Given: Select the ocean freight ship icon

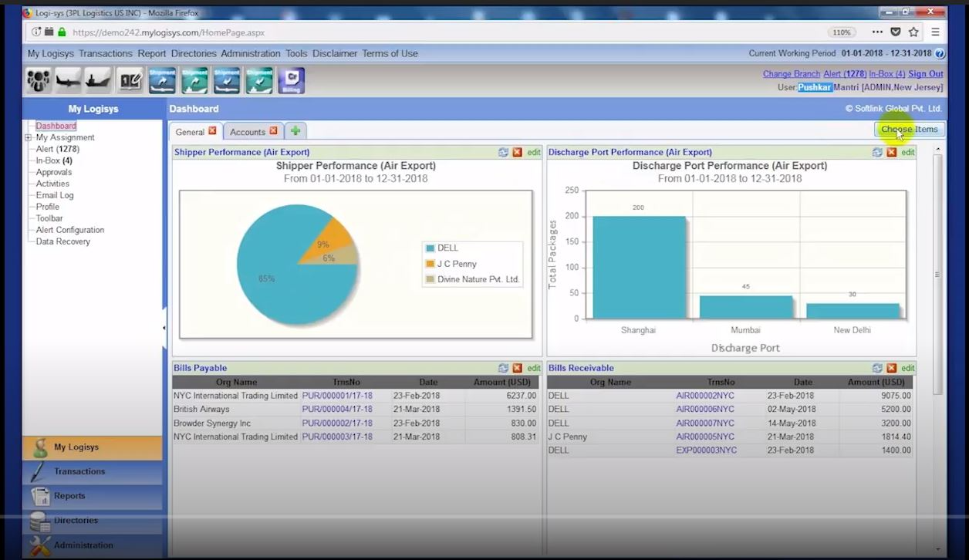Looking at the screenshot, I should [96, 79].
